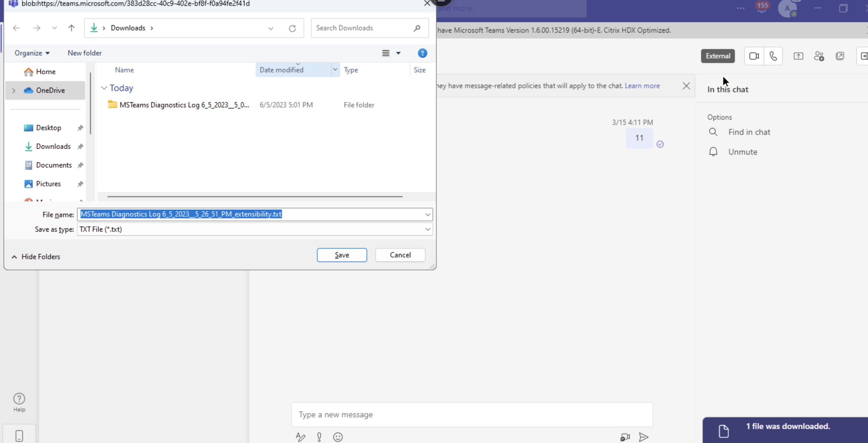This screenshot has height=443, width=868.
Task: Expand the OneDrive tree node
Action: [x=14, y=90]
